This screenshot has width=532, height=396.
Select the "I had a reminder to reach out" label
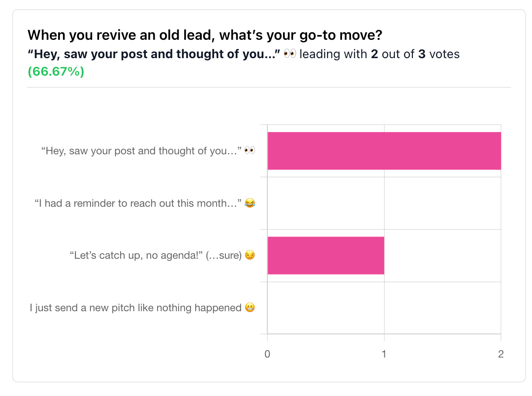(x=138, y=203)
